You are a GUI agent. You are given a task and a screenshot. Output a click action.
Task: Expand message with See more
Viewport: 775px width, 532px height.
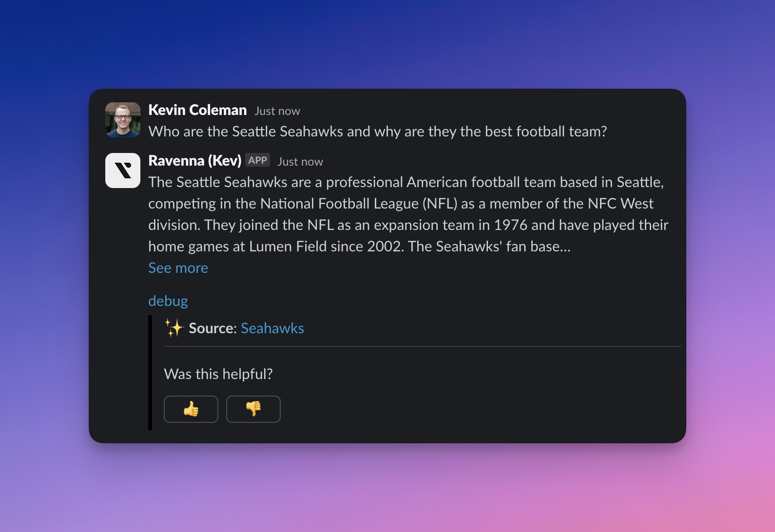[178, 268]
